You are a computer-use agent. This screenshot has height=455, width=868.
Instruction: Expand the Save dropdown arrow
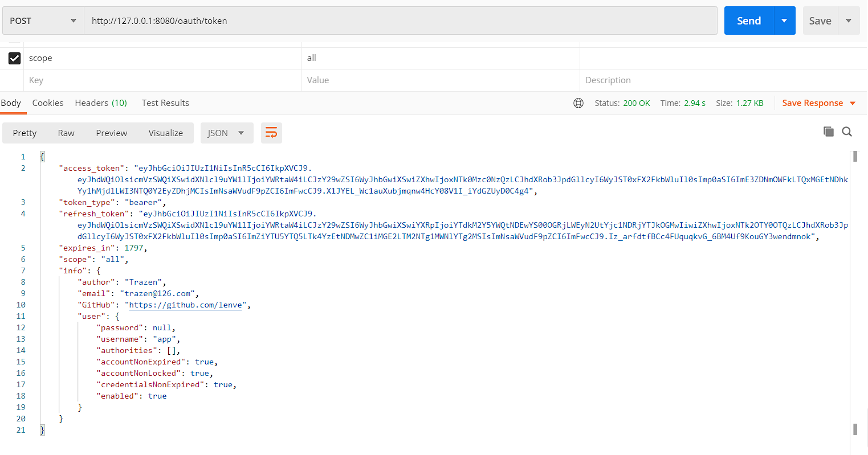(x=849, y=21)
